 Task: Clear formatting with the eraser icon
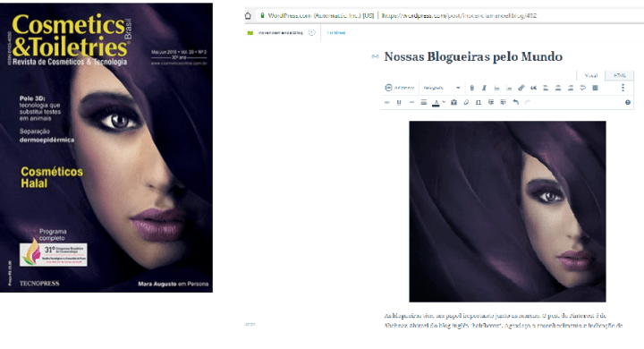coord(466,102)
